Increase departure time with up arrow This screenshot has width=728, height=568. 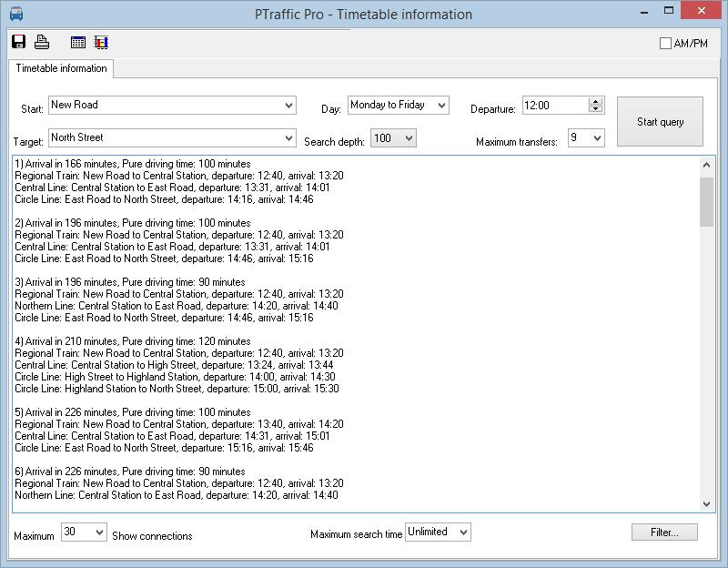point(595,101)
